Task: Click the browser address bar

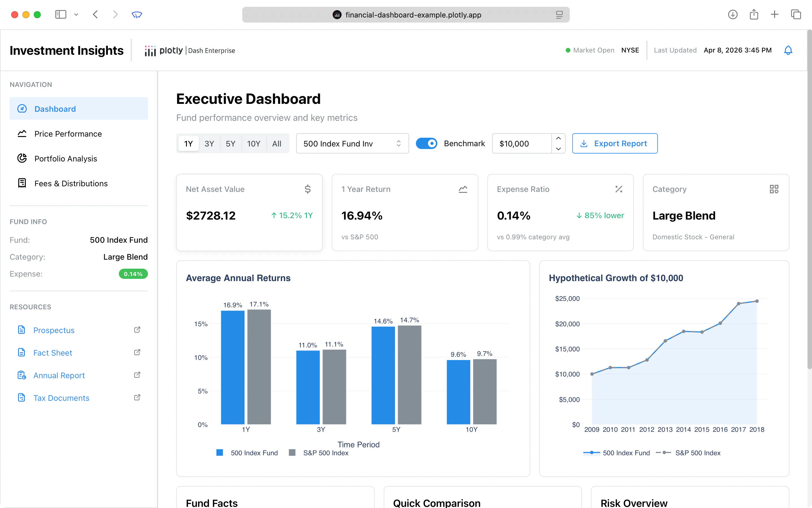Action: [406, 15]
